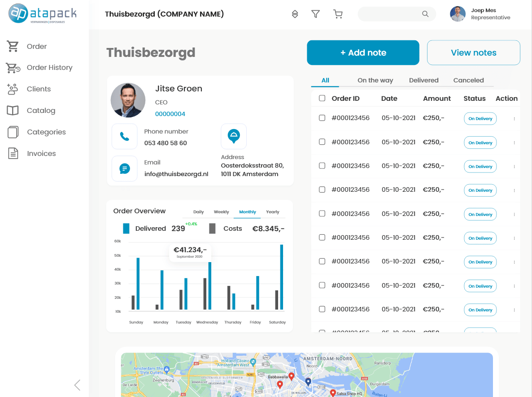Open the filter funnel icon

tap(316, 14)
